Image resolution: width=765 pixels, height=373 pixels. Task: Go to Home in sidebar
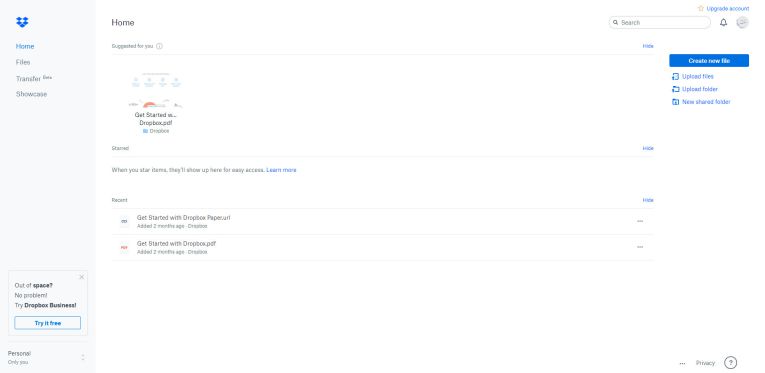pos(25,46)
